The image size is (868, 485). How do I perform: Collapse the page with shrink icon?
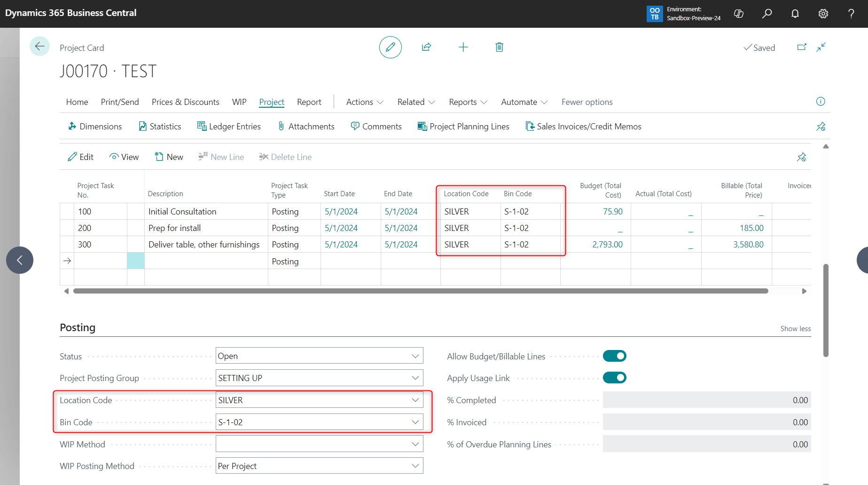[821, 47]
